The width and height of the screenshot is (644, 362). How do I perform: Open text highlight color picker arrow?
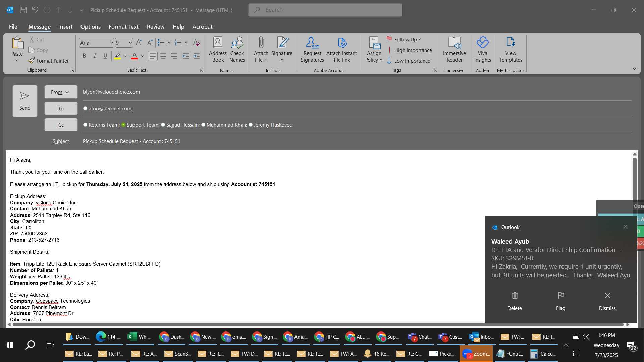click(x=125, y=56)
